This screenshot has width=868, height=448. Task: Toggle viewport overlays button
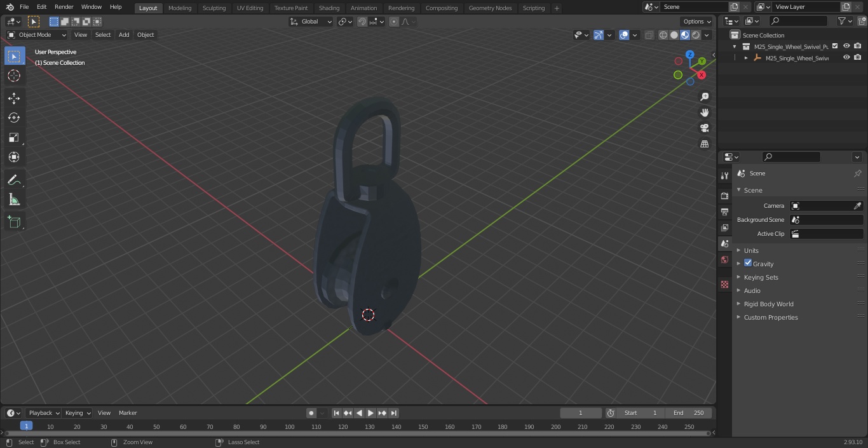pyautogui.click(x=624, y=35)
